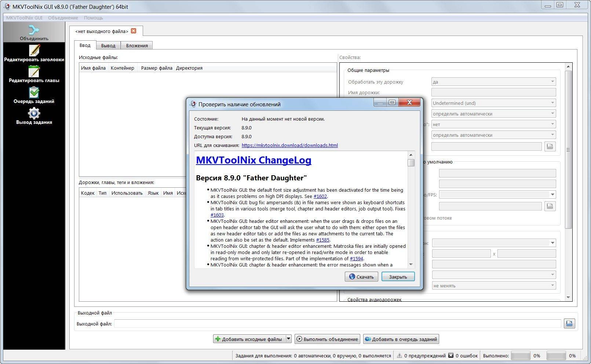591x364 pixels.
Task: Sort by Имя файла column header
Action: 94,68
